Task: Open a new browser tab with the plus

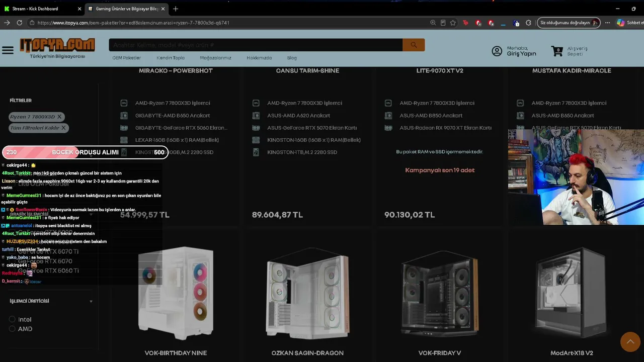Action: click(x=176, y=9)
